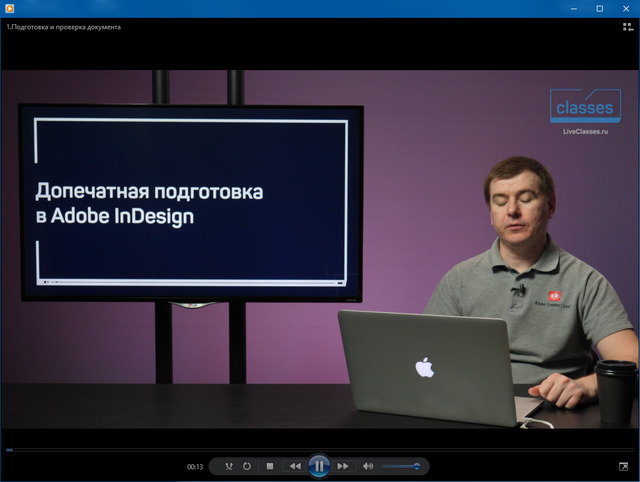The height and width of the screenshot is (482, 640).
Task: Close the media player window
Action: click(626, 8)
